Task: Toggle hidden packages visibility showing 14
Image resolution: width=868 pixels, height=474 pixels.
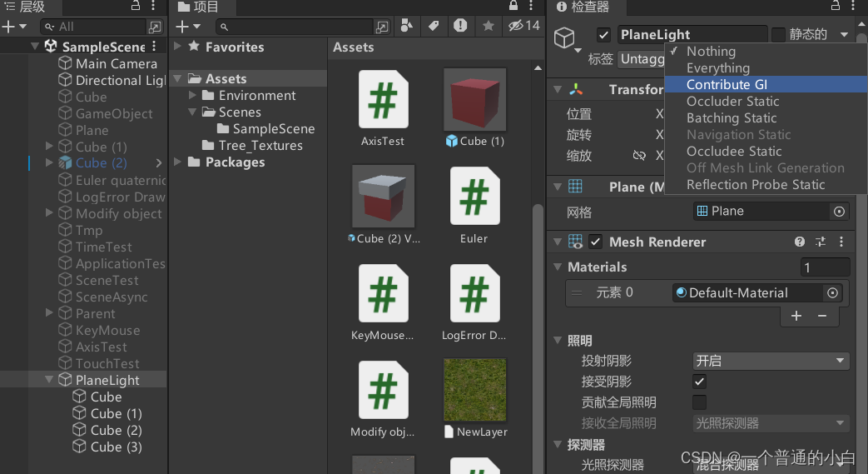Action: tap(523, 26)
